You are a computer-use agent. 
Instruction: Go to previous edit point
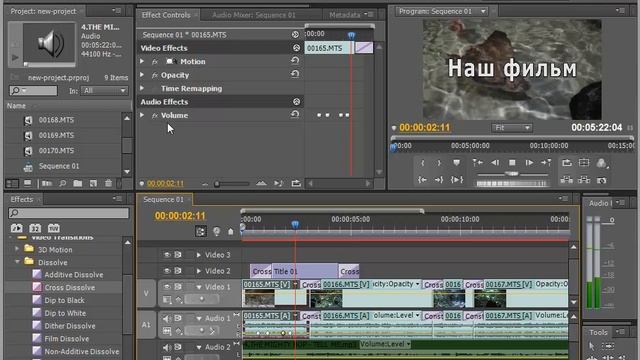pyautogui.click(x=478, y=162)
